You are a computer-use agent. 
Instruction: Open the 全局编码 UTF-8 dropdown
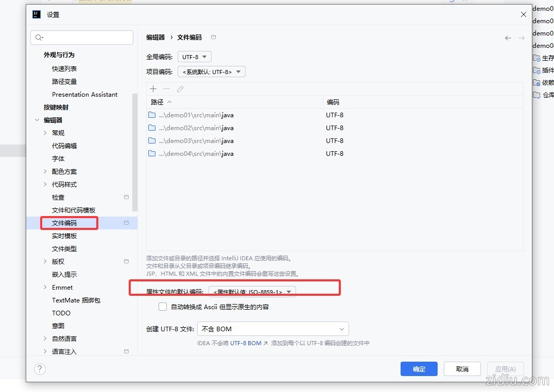click(194, 57)
